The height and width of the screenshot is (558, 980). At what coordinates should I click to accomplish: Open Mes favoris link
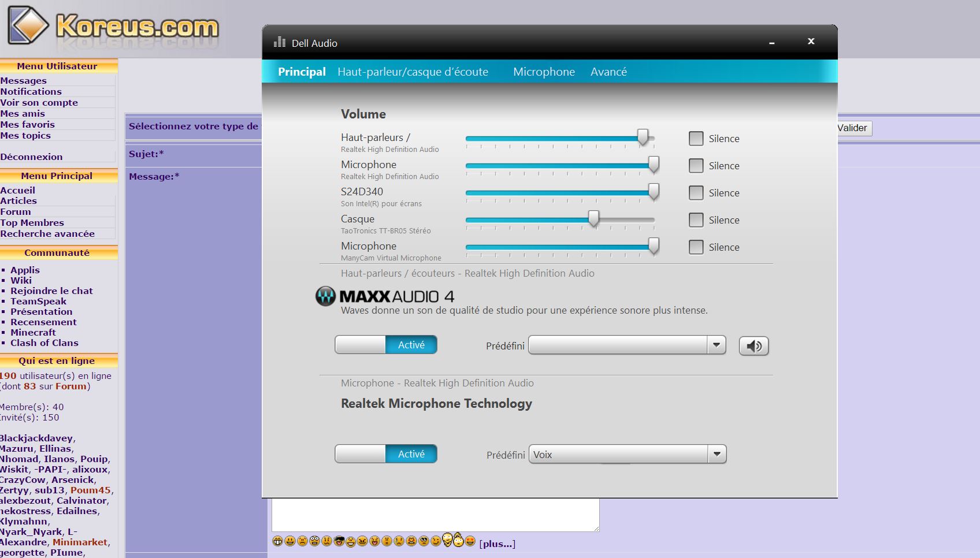pos(27,125)
